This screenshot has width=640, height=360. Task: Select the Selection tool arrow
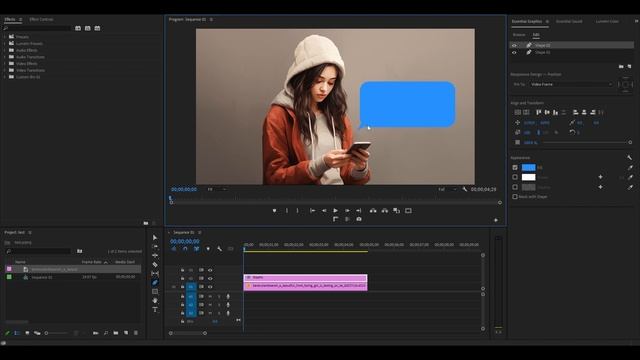pyautogui.click(x=155, y=238)
